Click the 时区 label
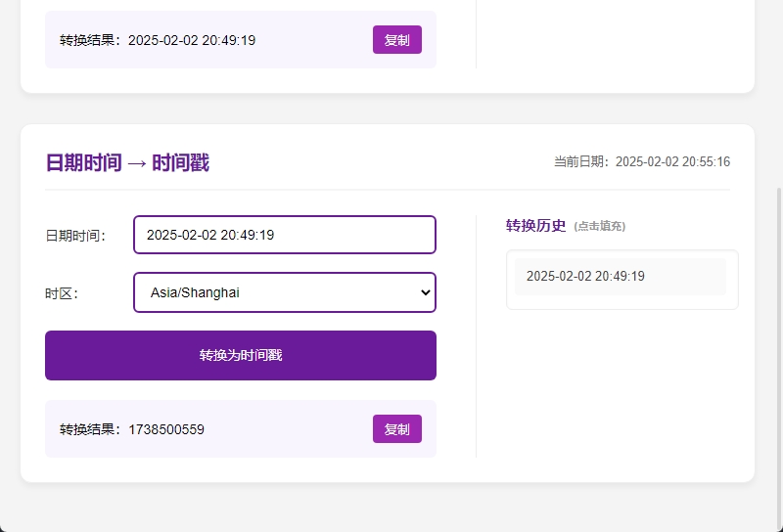Screen dimensions: 783x532 (62, 293)
